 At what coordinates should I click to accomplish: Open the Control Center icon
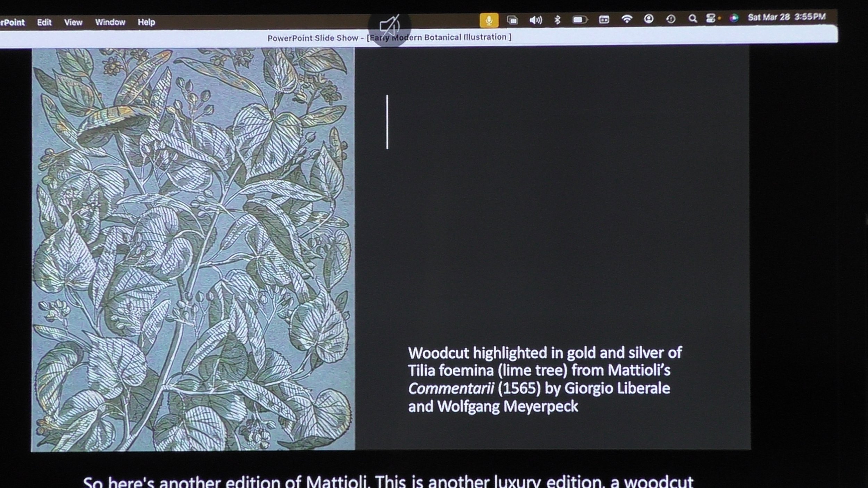711,18
